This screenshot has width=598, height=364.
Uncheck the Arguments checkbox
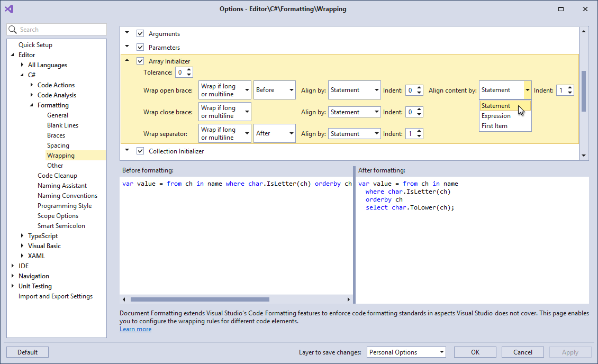(x=140, y=33)
